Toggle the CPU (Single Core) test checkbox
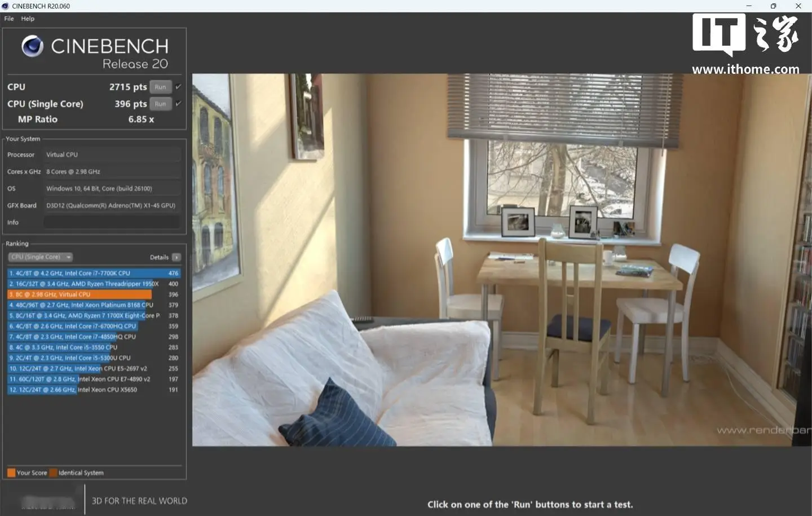 pos(178,104)
